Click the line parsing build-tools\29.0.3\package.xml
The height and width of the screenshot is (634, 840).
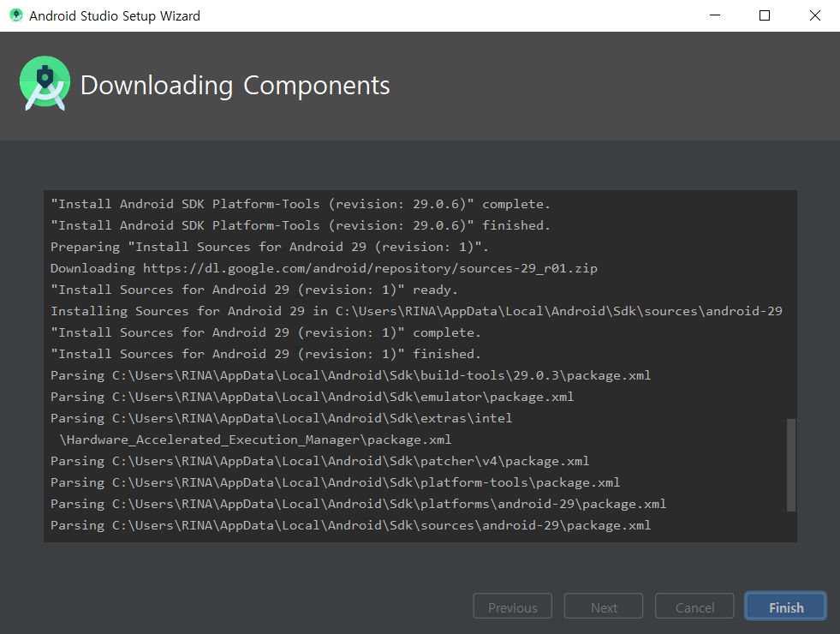[x=351, y=375]
